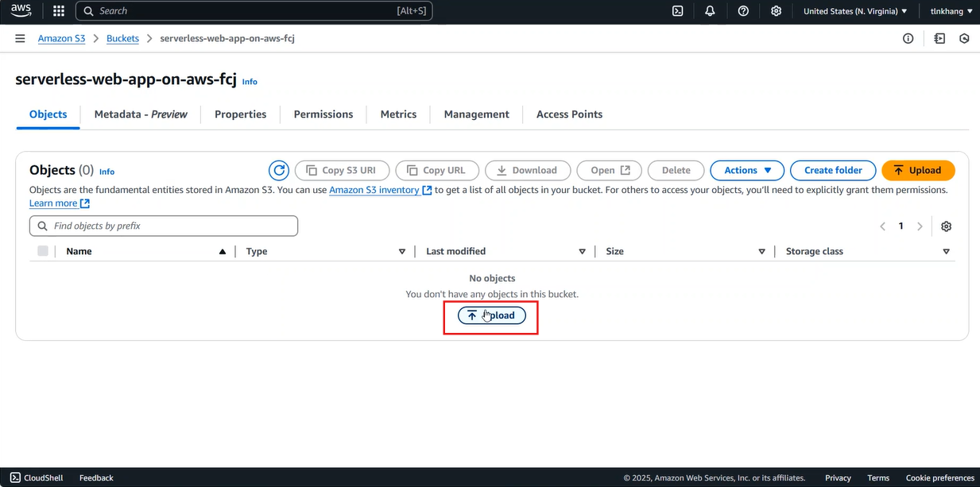This screenshot has width=980, height=487.
Task: Open the Size column sort arrow
Action: (x=762, y=251)
